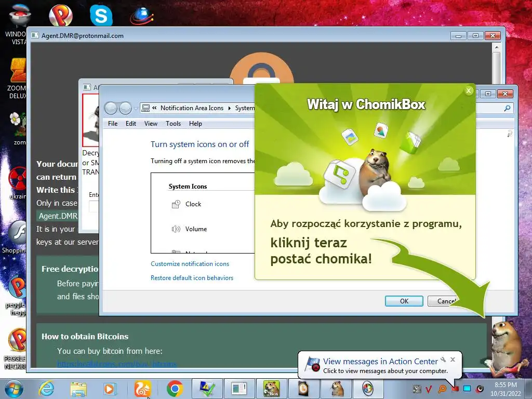This screenshot has height=399, width=532.
Task: Launch Internet Explorer from the taskbar
Action: pyautogui.click(x=46, y=389)
